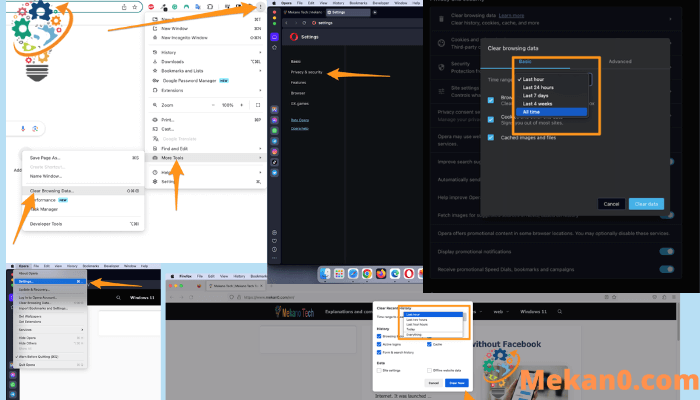Click the Learn more link beside Clear browsing data
Screen dimensions: 700x400
click(x=511, y=15)
